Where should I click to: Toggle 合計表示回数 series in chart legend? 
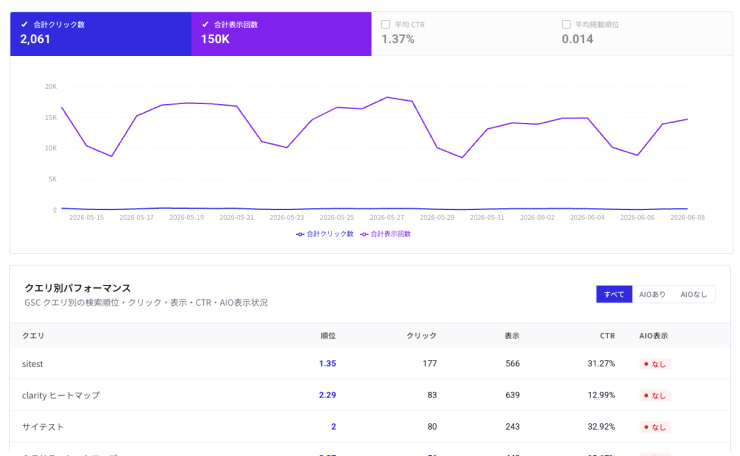[x=386, y=234]
